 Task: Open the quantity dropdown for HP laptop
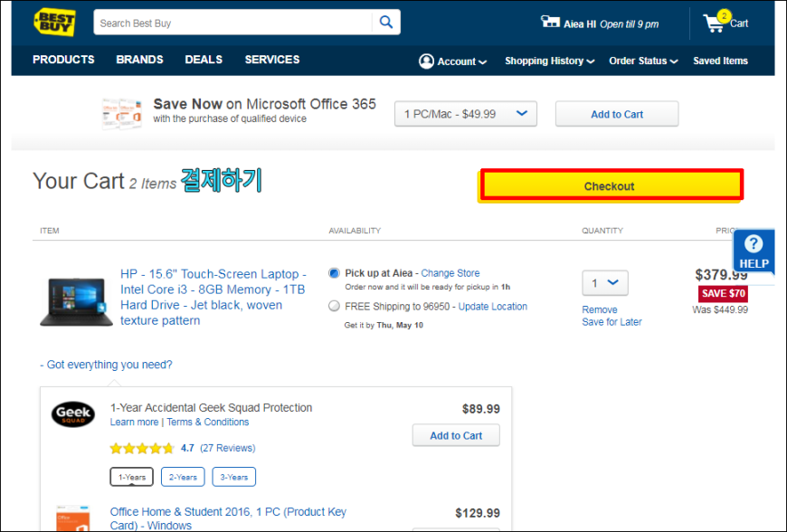605,283
